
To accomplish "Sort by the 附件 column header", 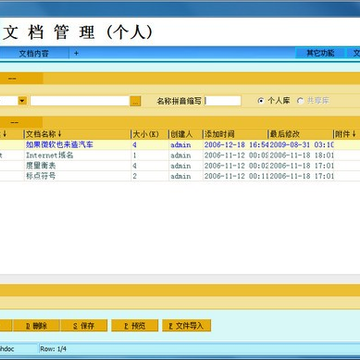I will click(x=347, y=134).
